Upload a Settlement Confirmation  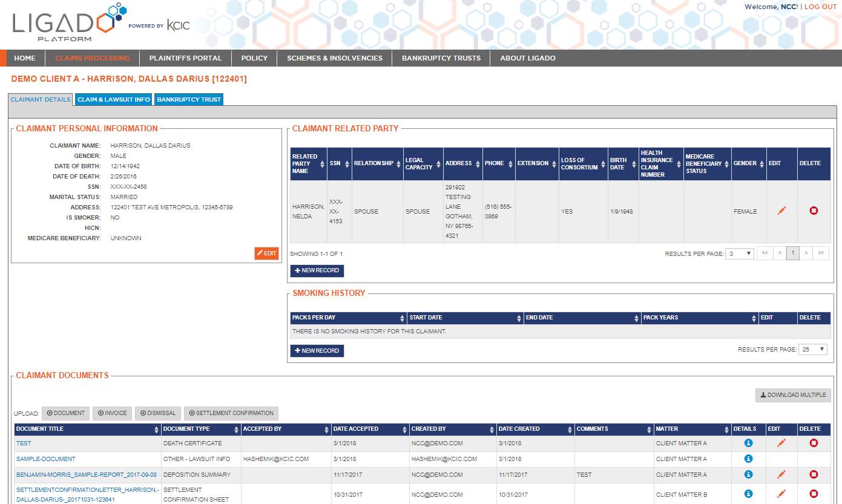[231, 413]
